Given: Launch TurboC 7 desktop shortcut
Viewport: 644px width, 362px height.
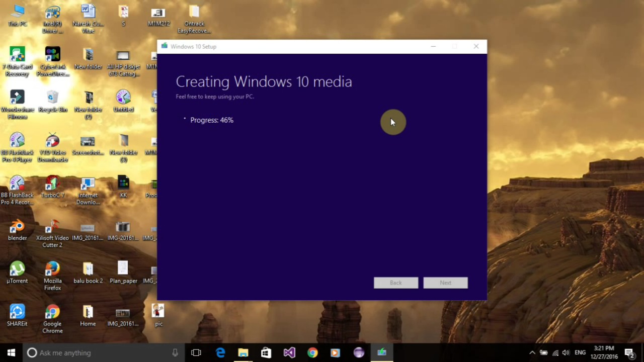Looking at the screenshot, I should point(53,187).
